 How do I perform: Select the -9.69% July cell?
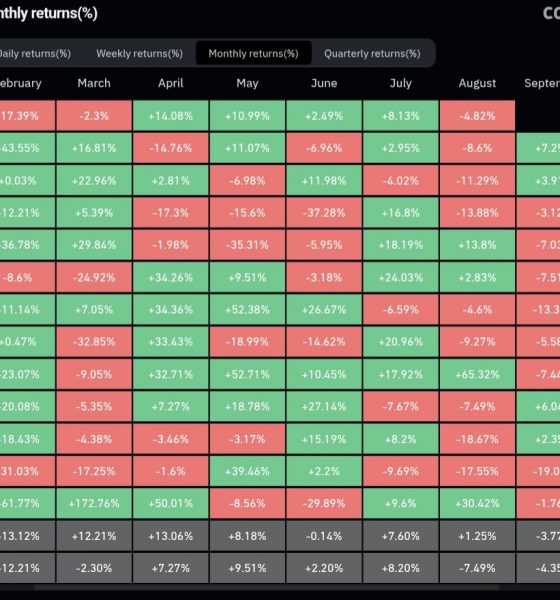pyautogui.click(x=401, y=471)
